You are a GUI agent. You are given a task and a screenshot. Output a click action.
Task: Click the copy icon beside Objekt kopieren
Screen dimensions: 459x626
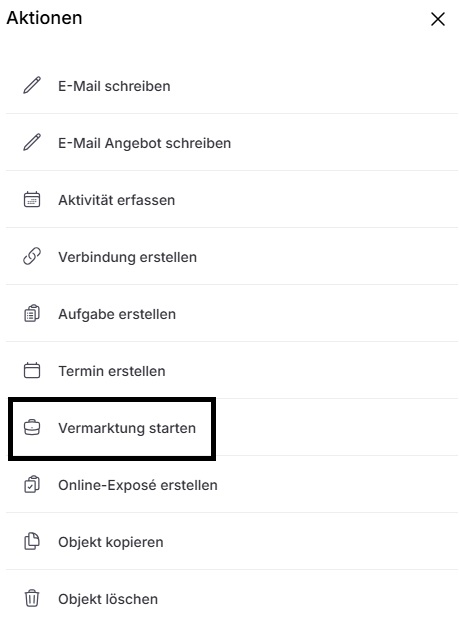point(32,541)
